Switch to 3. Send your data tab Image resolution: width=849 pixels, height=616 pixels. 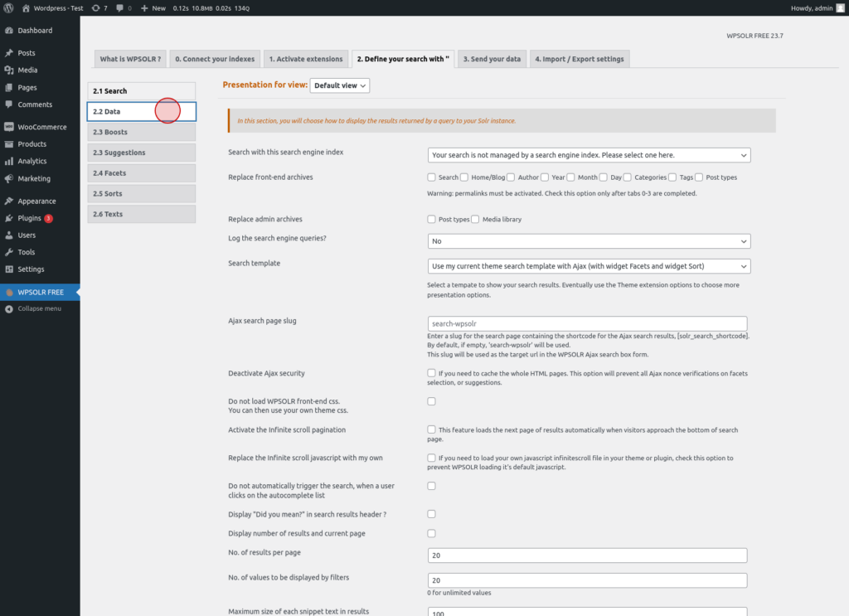click(492, 59)
